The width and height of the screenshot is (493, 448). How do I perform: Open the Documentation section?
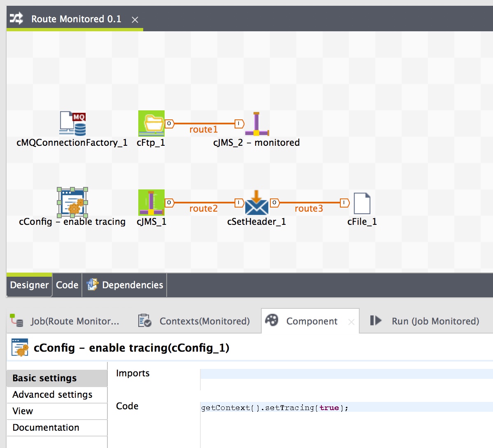[46, 427]
